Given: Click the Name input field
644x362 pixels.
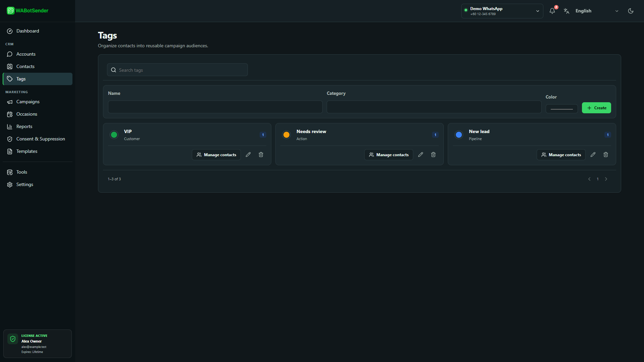Looking at the screenshot, I should pyautogui.click(x=215, y=107).
